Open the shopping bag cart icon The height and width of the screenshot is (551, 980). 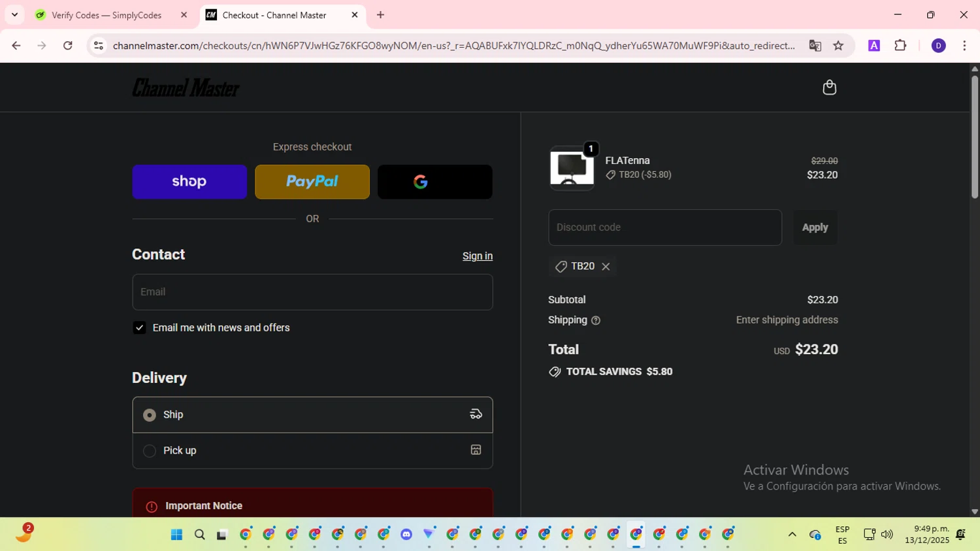(x=829, y=88)
